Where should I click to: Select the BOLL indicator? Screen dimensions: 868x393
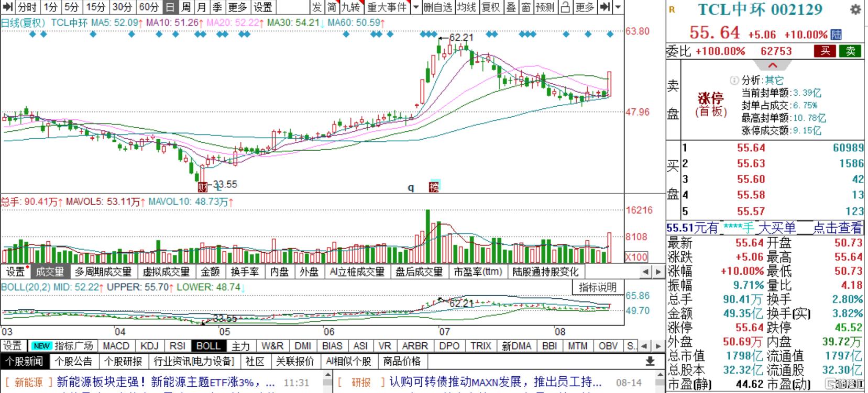[208, 346]
